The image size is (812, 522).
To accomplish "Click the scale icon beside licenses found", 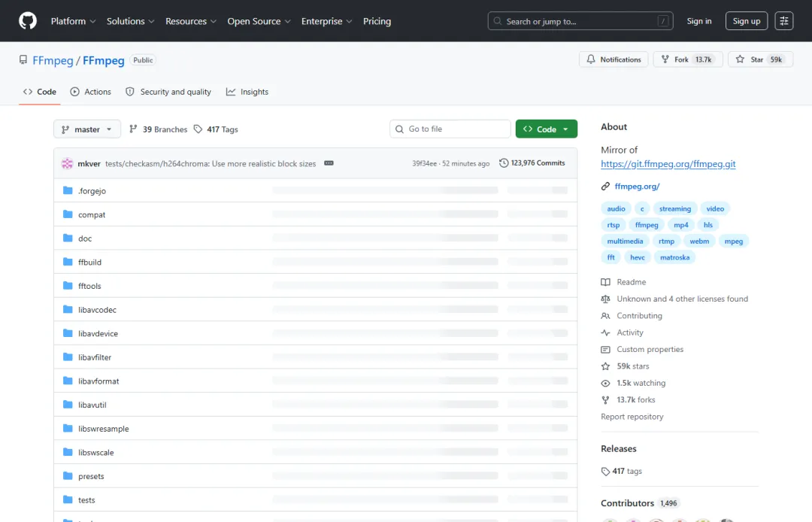I will pos(605,299).
